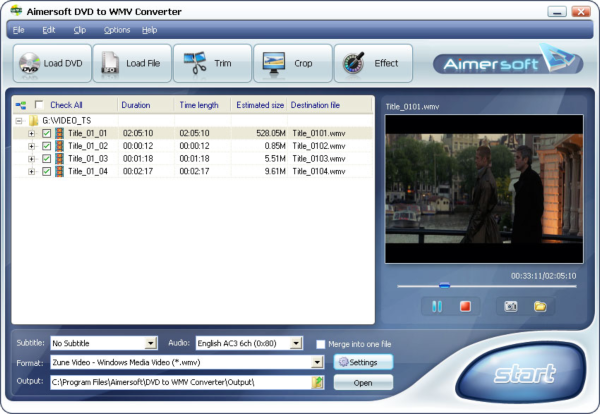Open the Options menu
600x414 pixels.
point(116,30)
